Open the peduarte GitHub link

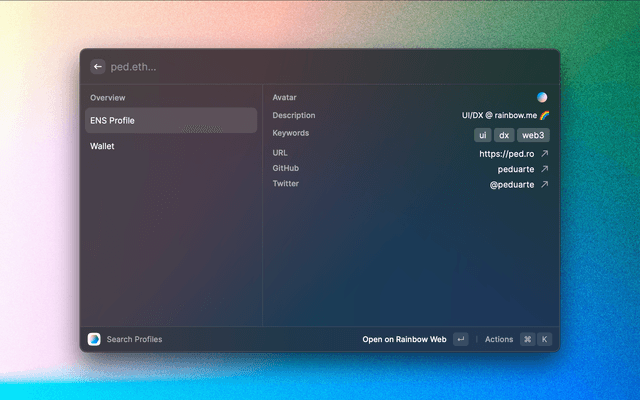pyautogui.click(x=516, y=169)
